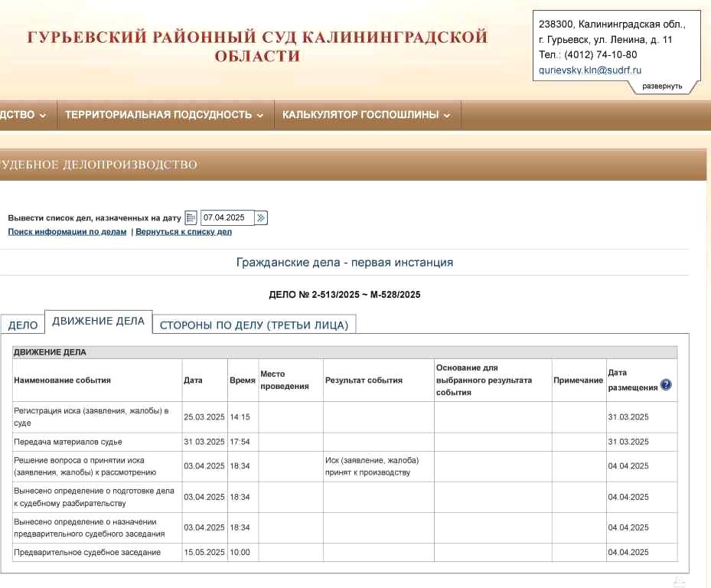
Task: Click the hearing date 15.05.2025
Action: [x=204, y=553]
